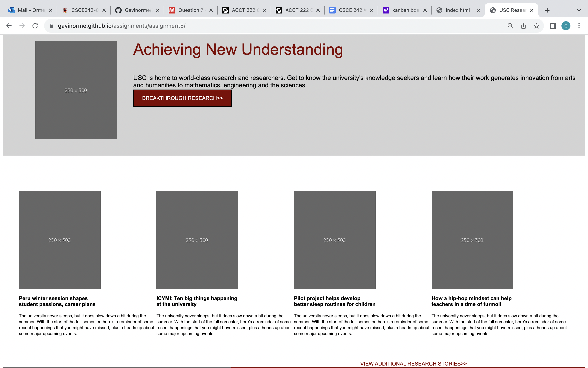
Task: Toggle the browser side panel
Action: click(x=553, y=26)
